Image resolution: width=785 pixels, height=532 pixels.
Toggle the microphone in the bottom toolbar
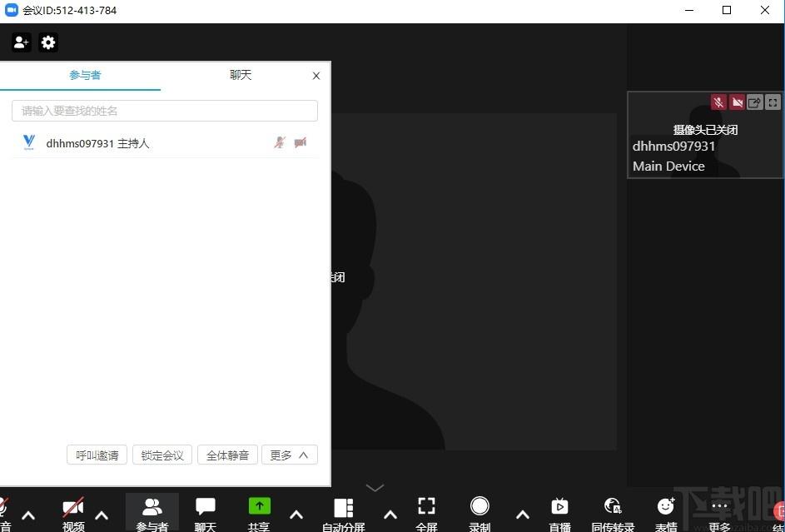tap(3, 514)
